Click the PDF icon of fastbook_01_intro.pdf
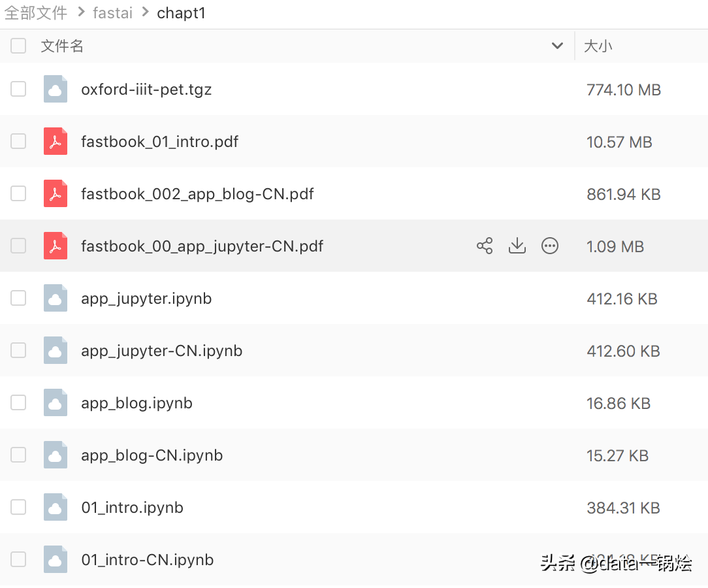The width and height of the screenshot is (708, 588). click(x=56, y=141)
